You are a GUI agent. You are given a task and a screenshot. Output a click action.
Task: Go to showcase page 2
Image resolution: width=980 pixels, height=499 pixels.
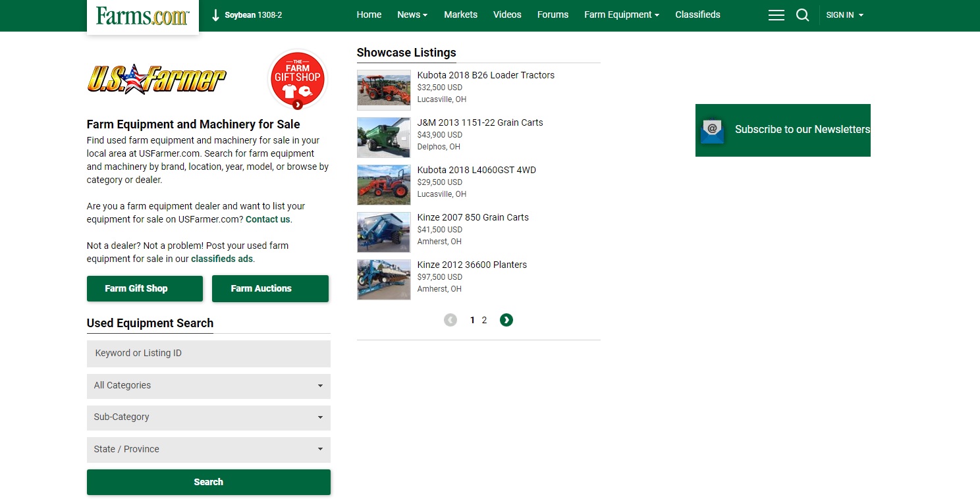click(x=484, y=320)
